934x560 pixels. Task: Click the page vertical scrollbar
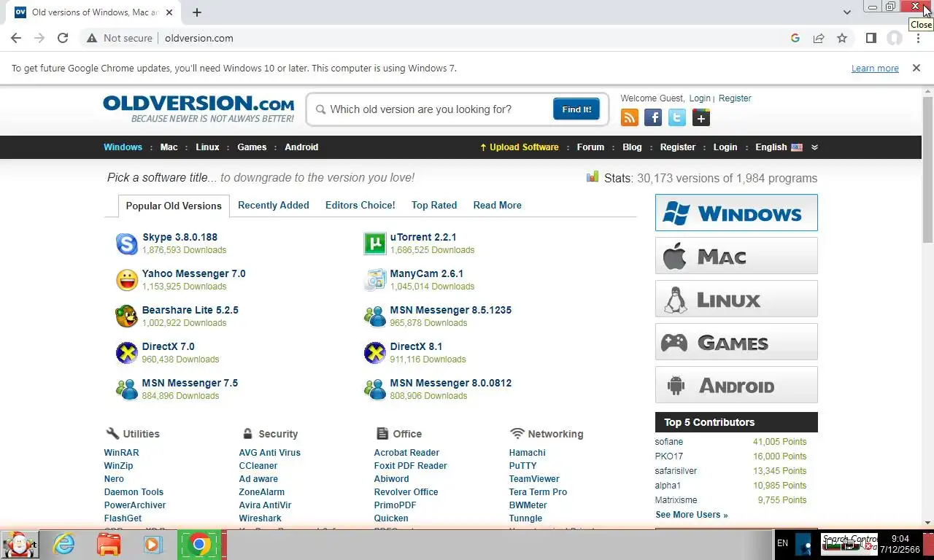(927, 169)
